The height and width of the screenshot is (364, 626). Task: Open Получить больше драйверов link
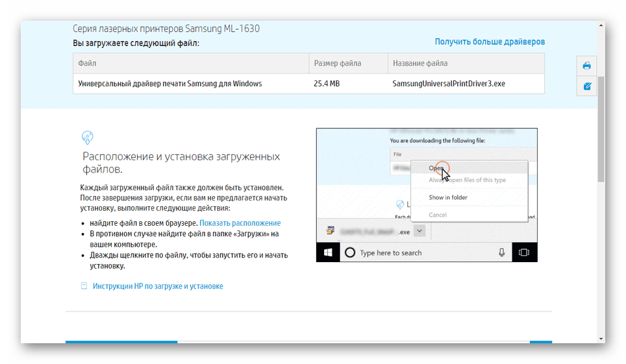click(490, 42)
